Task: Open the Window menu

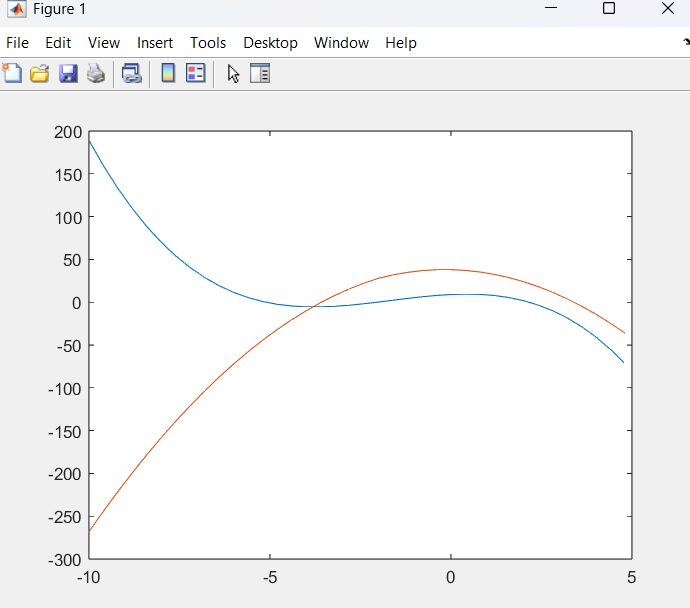Action: coord(341,43)
